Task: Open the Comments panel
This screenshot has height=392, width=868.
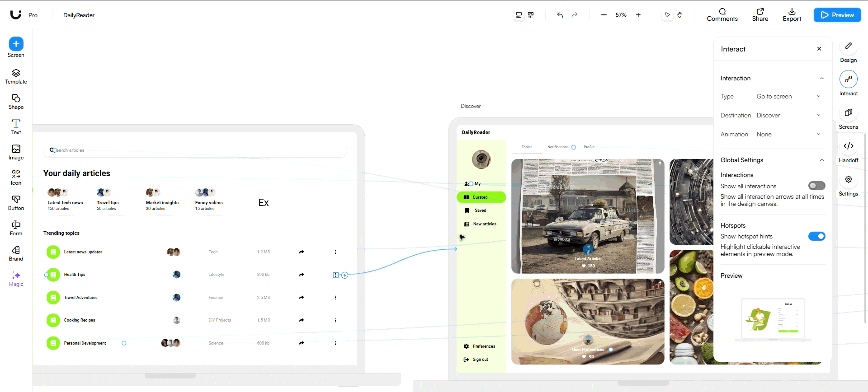Action: (x=722, y=15)
